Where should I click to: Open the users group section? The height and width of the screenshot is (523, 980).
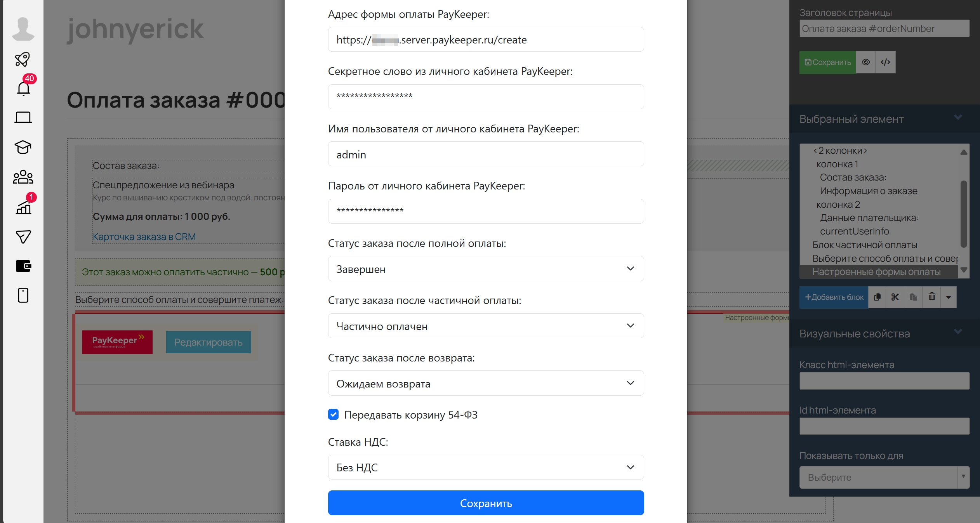tap(23, 177)
